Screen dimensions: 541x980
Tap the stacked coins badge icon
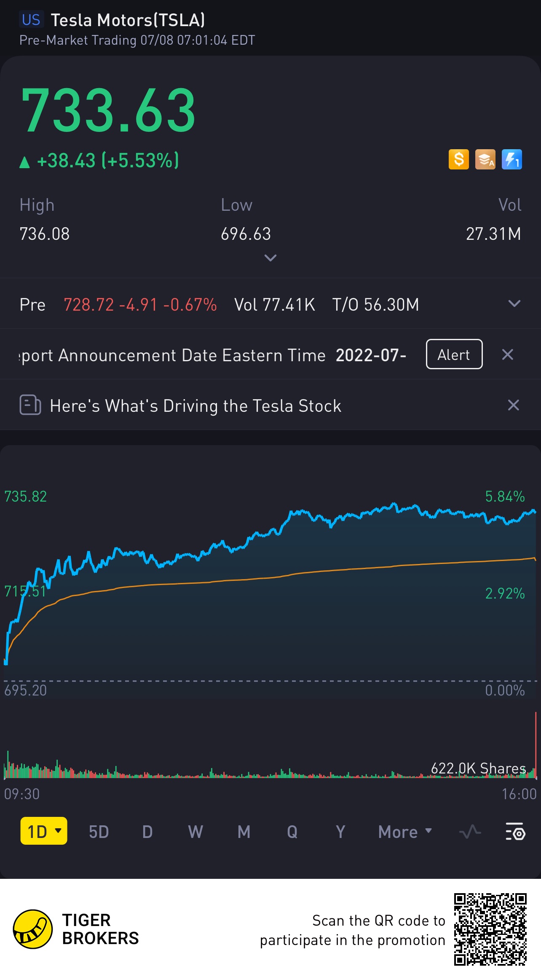click(x=485, y=160)
